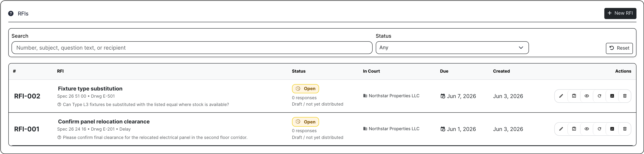Click the Status column header
Image resolution: width=644 pixels, height=154 pixels.
299,71
